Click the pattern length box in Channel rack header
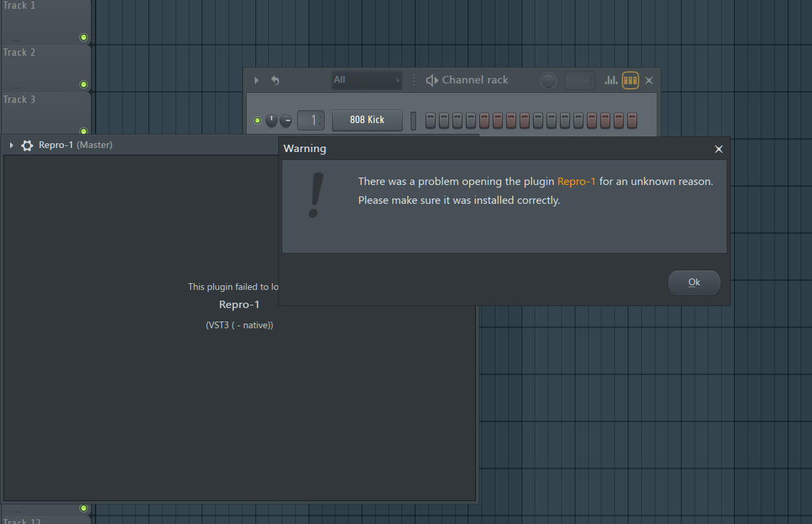Image resolution: width=812 pixels, height=524 pixels. 580,80
